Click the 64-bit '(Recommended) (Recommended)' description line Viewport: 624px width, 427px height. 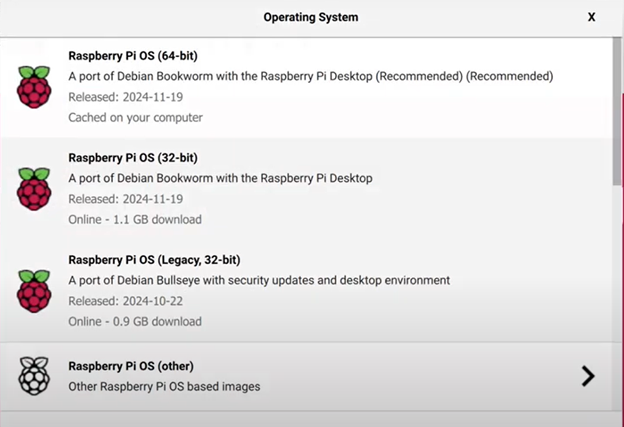pos(311,76)
